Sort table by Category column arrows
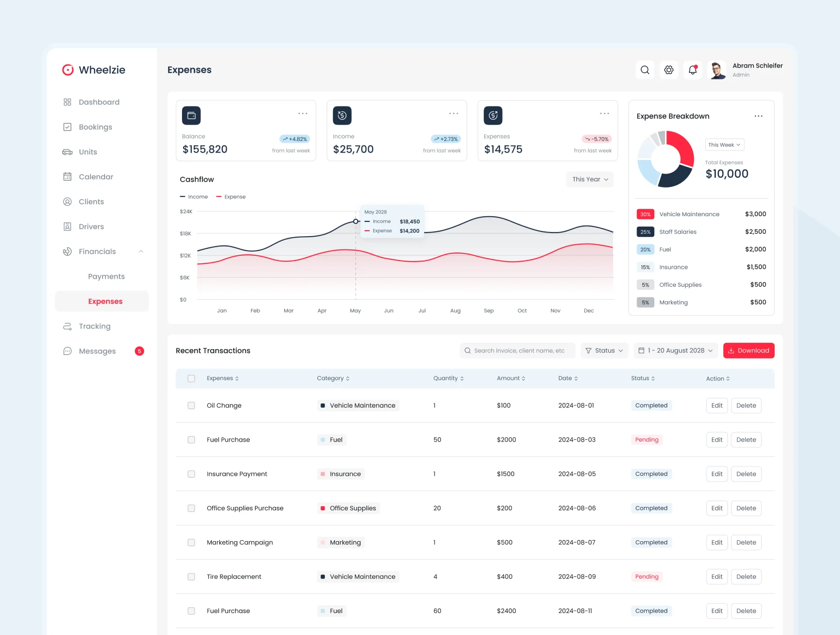 point(348,379)
